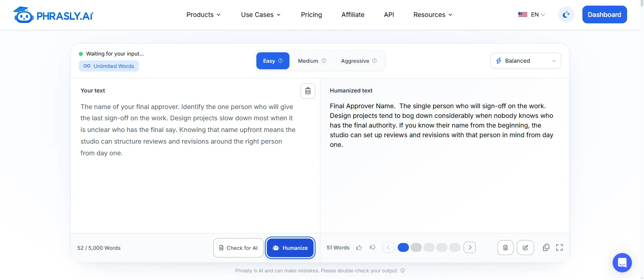Show info tooltip for Medium mode
Image resolution: width=644 pixels, height=280 pixels.
tap(324, 61)
